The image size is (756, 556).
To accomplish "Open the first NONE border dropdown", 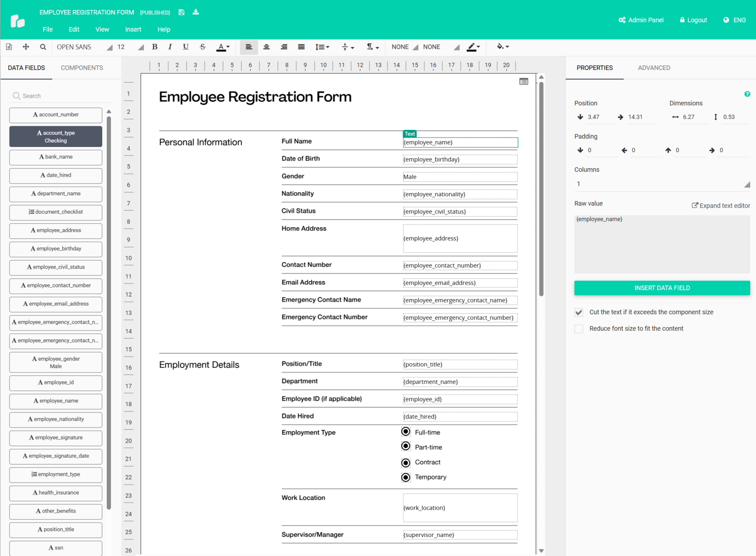I will 404,47.
